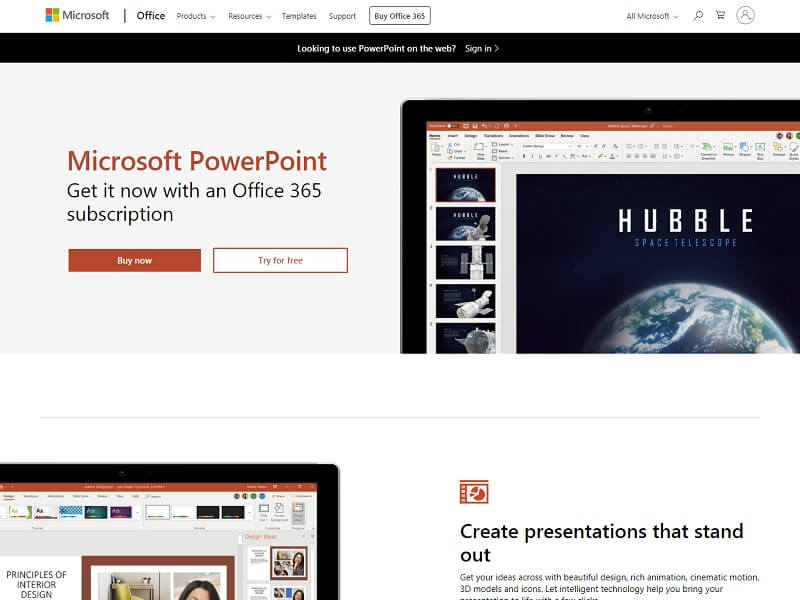Click the PowerPoint icon above Create presentations heading

(474, 492)
